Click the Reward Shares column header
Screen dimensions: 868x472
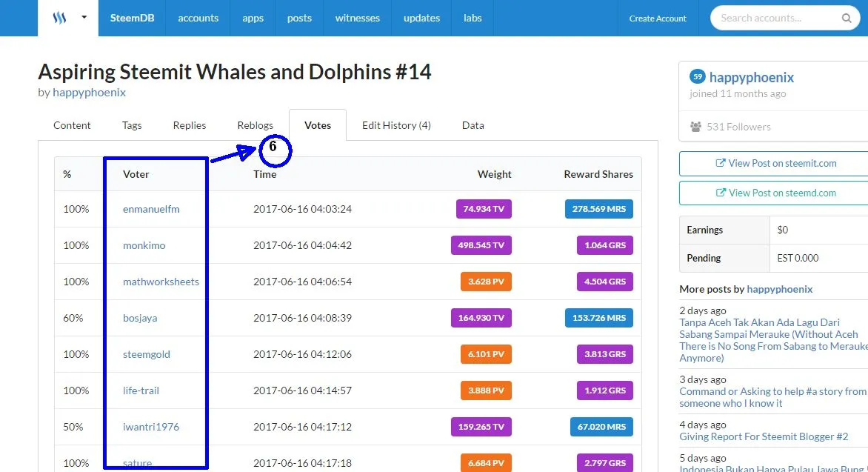[x=598, y=174]
